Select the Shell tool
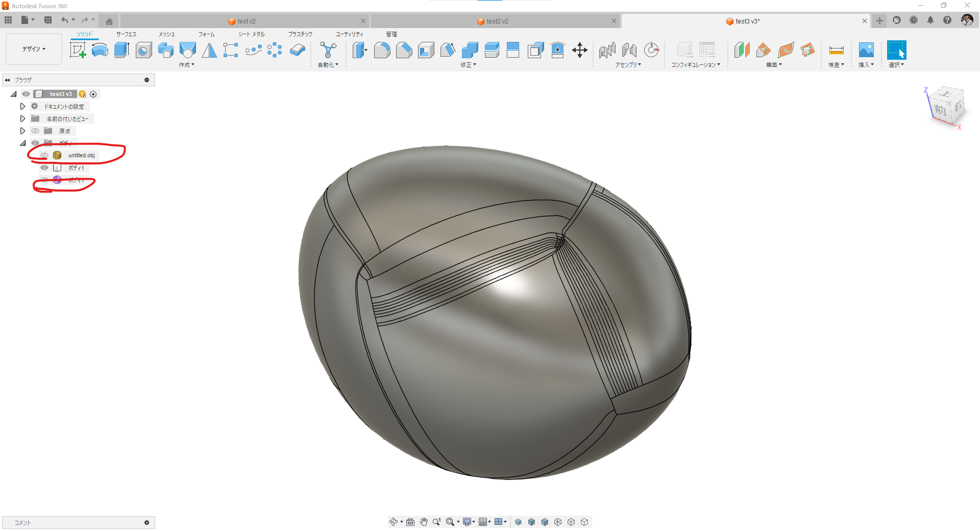Viewport: 980px width, 531px height. [x=426, y=50]
